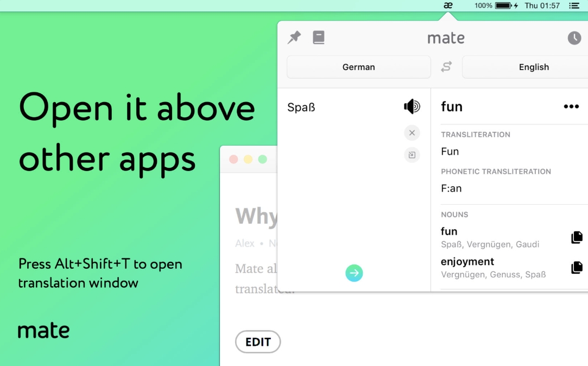This screenshot has width=588, height=366.
Task: Click the paste-in icon below the clear button
Action: click(x=412, y=155)
